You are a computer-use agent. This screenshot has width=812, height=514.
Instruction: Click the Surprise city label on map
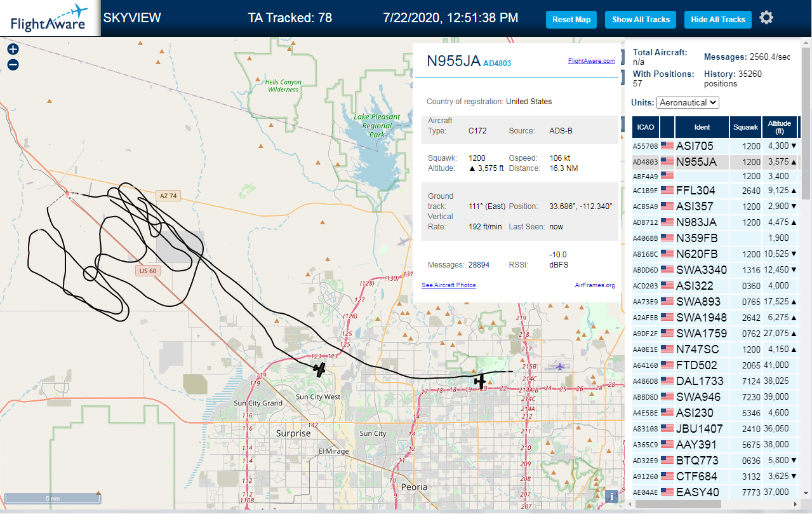[x=293, y=433]
